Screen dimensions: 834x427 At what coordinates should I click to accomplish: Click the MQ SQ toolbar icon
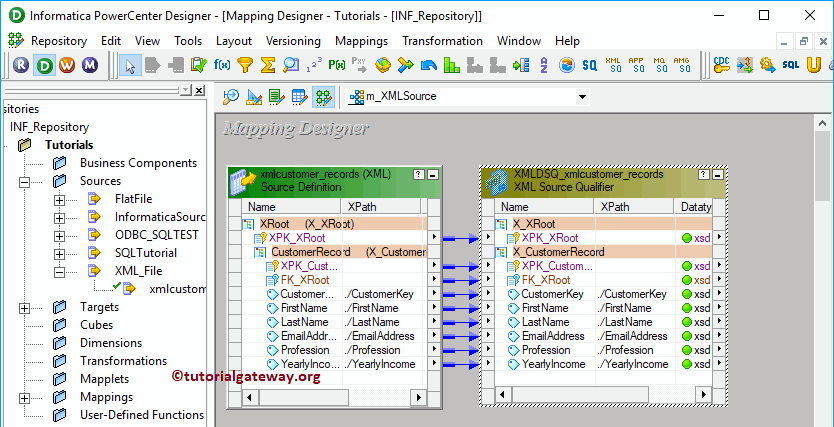[x=659, y=65]
